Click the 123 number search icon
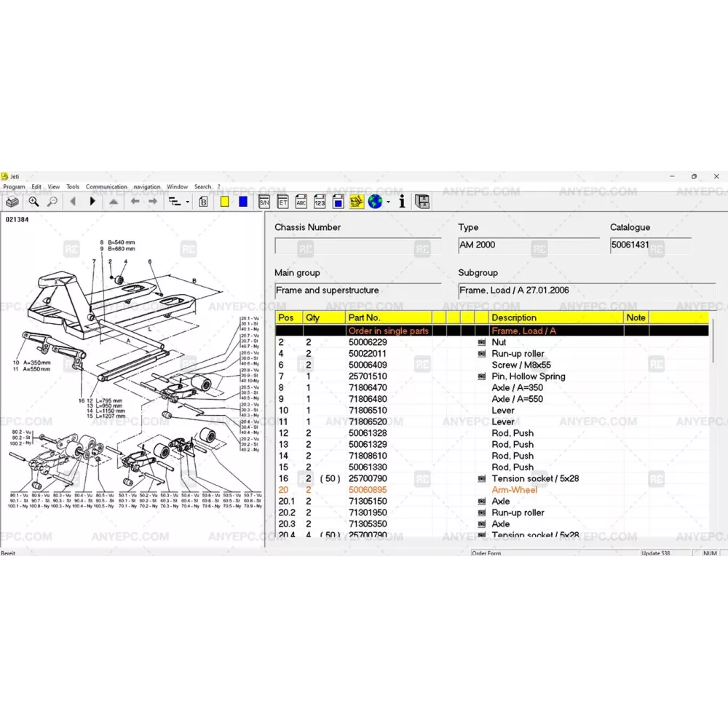 point(320,202)
